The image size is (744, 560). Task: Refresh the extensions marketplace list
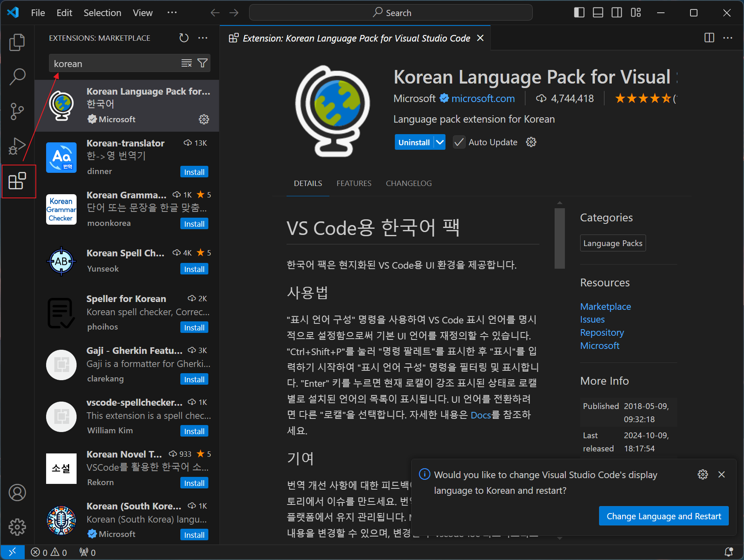[184, 38]
